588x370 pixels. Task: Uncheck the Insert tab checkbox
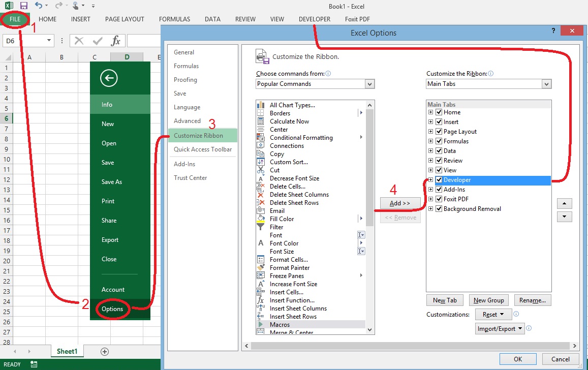click(x=439, y=122)
